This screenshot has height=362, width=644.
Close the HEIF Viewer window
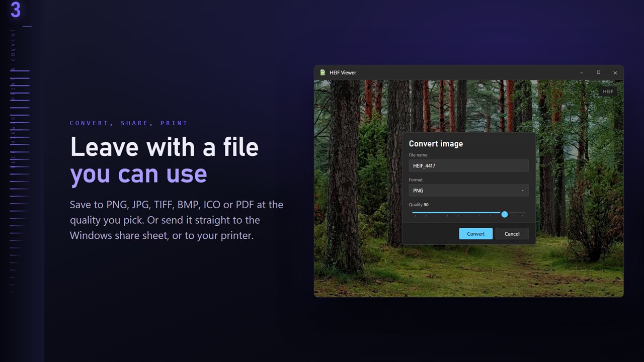click(615, 72)
